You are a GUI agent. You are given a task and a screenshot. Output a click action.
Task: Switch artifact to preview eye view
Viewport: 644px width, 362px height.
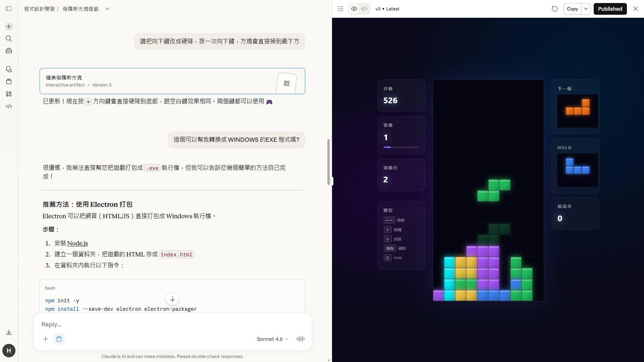(x=354, y=9)
